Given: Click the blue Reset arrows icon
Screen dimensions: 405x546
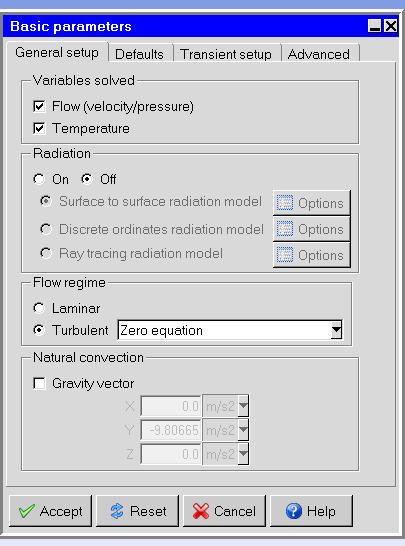Looking at the screenshot, I should coord(117,511).
